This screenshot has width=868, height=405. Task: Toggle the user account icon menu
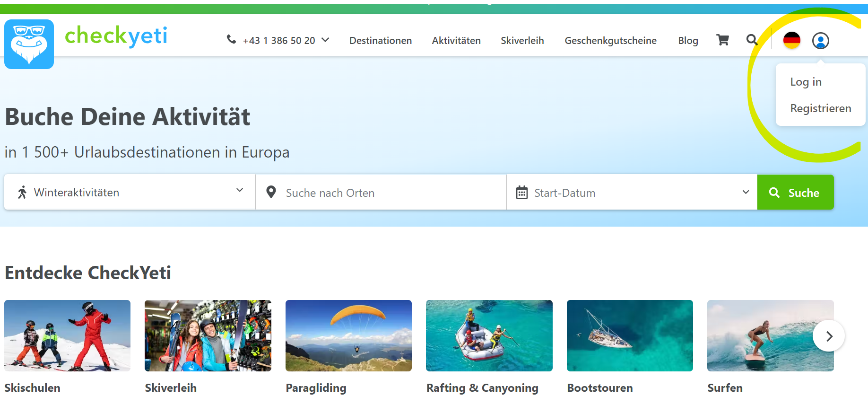821,41
